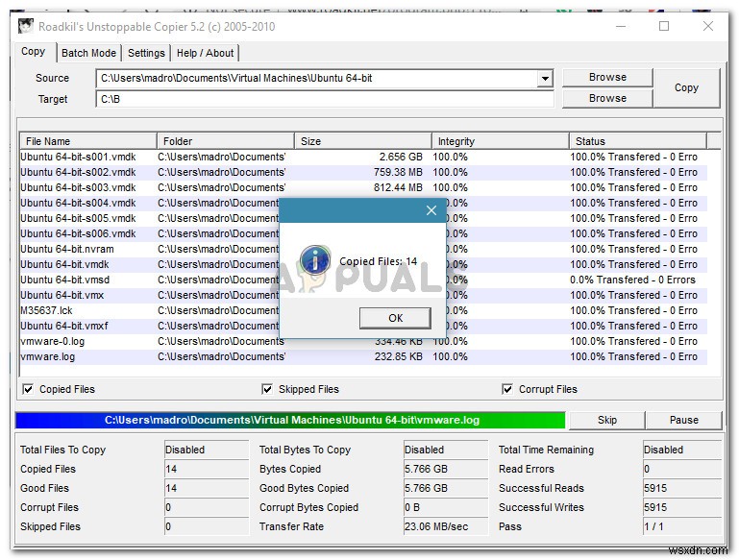Click the Browse button for Source
This screenshot has height=560, width=739.
click(607, 77)
